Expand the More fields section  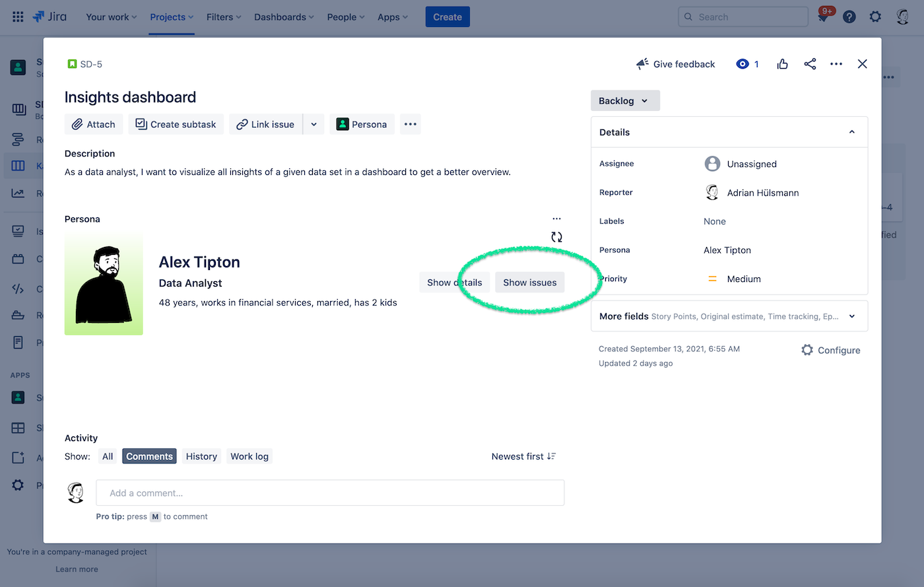729,316
